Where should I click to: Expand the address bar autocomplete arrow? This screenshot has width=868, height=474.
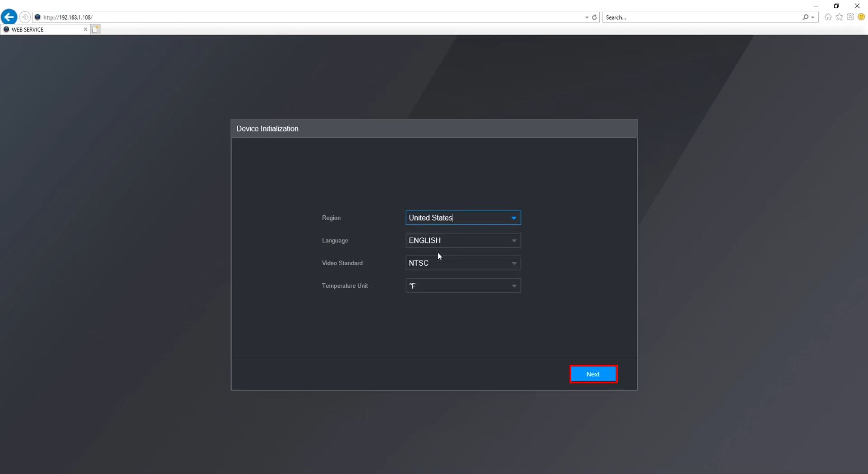587,17
